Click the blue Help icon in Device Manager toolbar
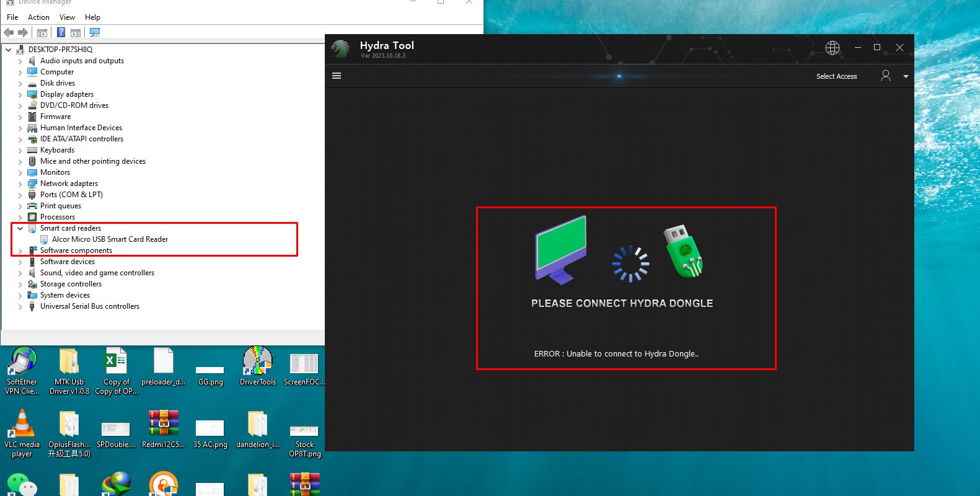 (x=61, y=32)
